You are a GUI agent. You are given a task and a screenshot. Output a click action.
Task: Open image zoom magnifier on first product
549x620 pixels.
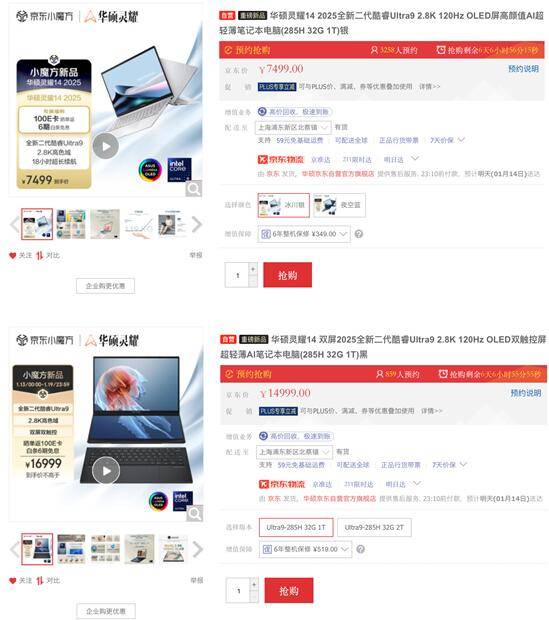(x=193, y=189)
